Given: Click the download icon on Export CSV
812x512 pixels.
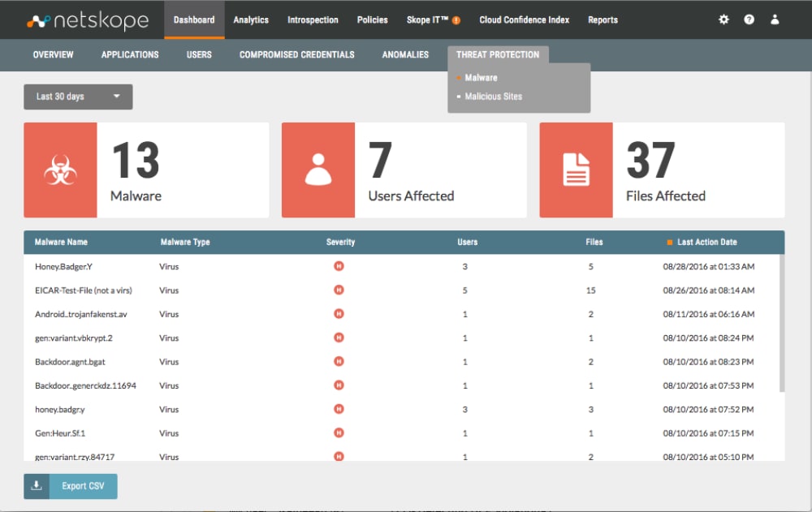Looking at the screenshot, I should (x=37, y=486).
